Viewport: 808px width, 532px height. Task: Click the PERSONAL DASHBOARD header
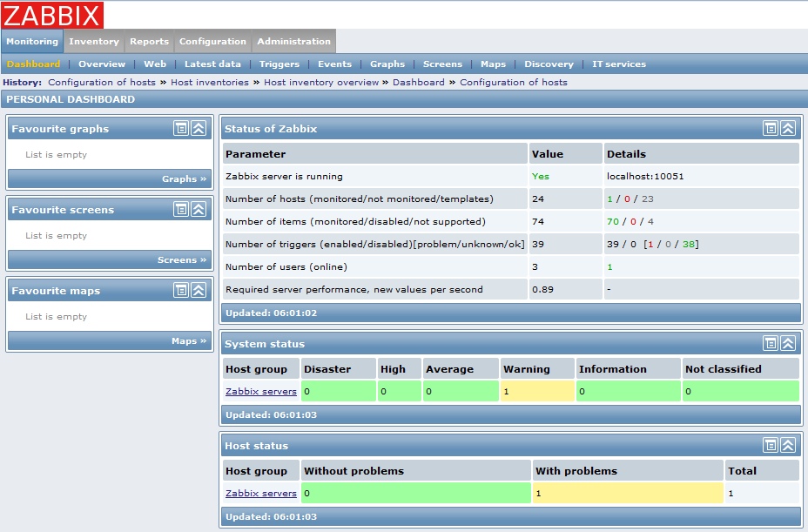71,99
